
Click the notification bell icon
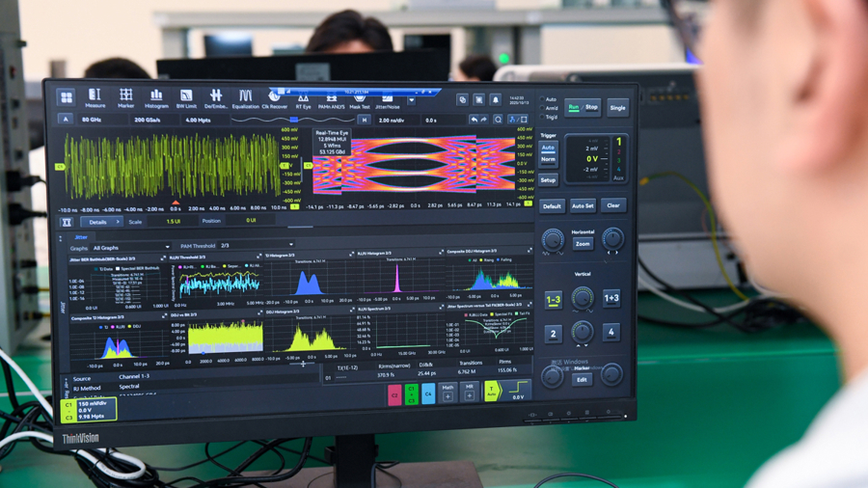(x=496, y=99)
